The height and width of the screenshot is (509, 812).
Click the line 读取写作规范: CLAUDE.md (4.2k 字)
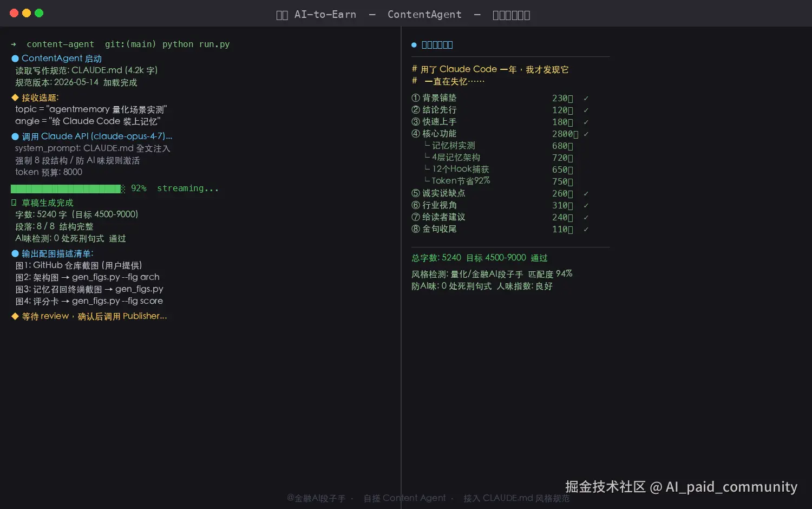[87, 70]
